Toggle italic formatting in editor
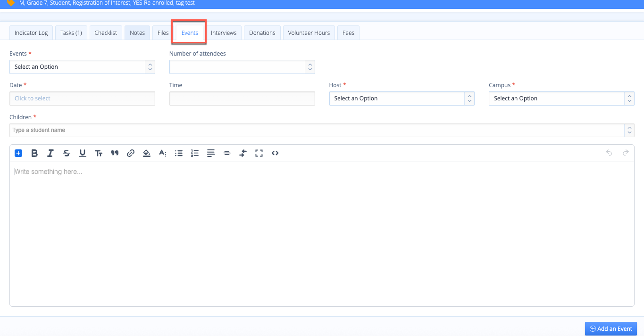The image size is (644, 336). coord(50,153)
